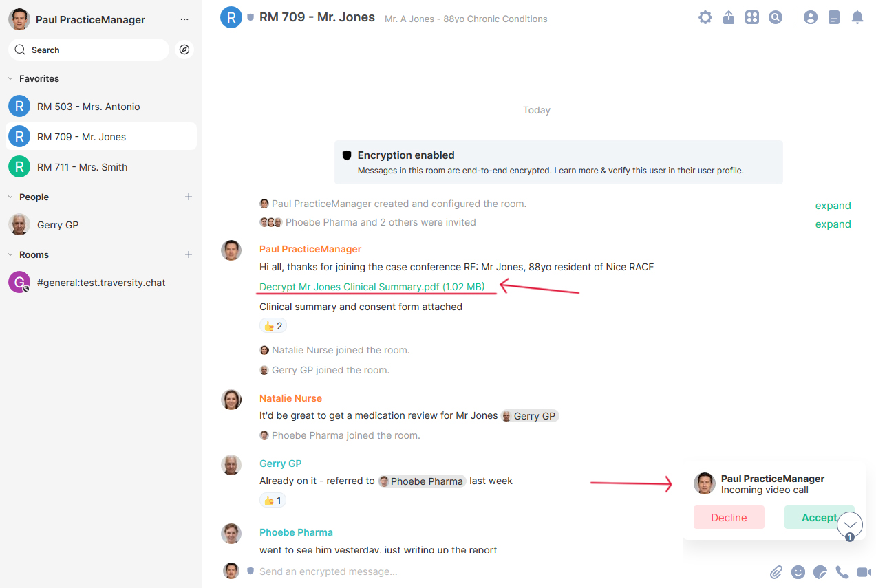Open the Explore rooms compass icon
The image size is (876, 588).
point(184,49)
